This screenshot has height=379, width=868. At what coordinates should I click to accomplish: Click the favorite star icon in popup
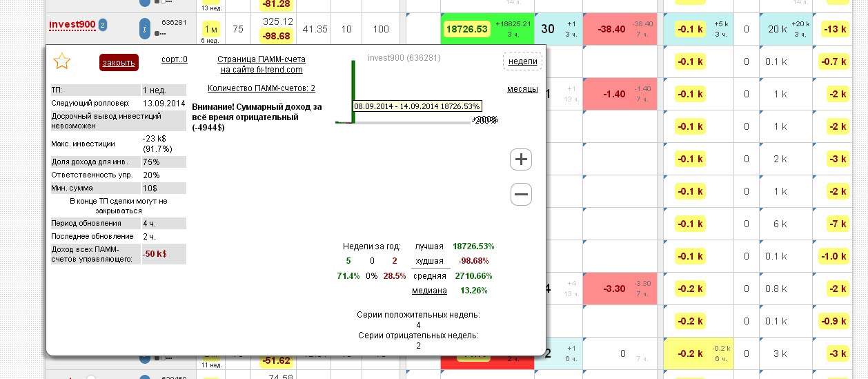tap(62, 61)
